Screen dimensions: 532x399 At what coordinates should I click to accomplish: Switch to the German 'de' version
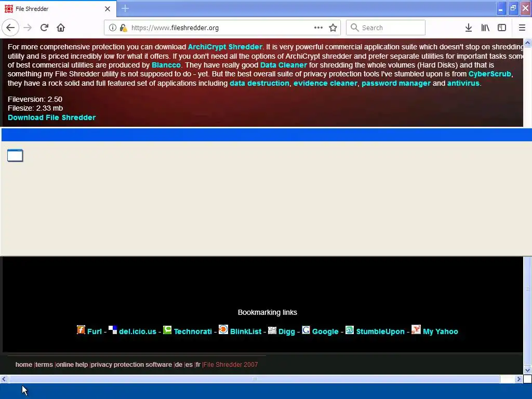[179, 364]
